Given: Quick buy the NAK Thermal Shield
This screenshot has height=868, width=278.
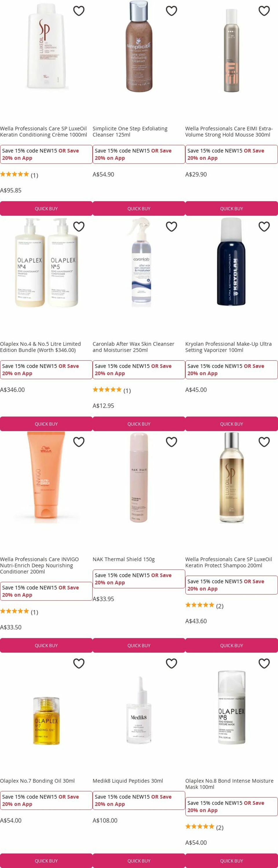Looking at the screenshot, I should point(139,645).
